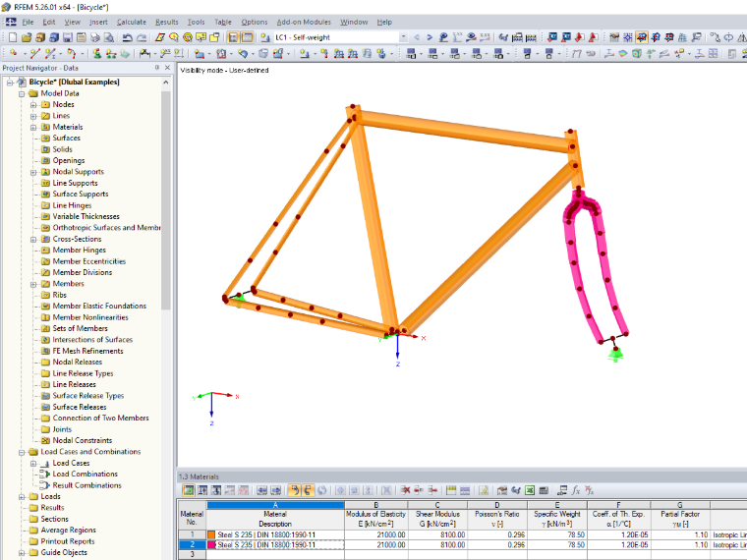747x560 pixels.
Task: Expand the Members tree node
Action: tap(33, 284)
